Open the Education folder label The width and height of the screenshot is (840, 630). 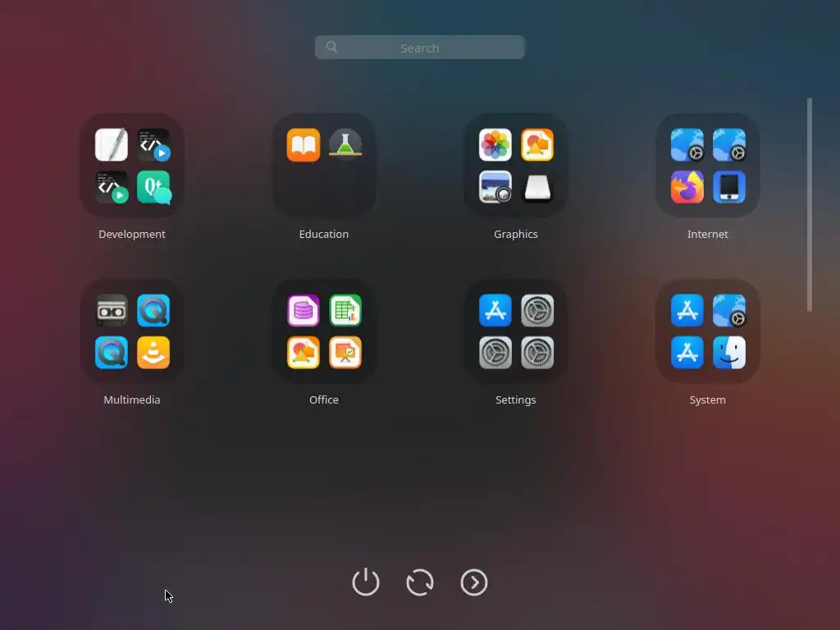pyautogui.click(x=323, y=234)
